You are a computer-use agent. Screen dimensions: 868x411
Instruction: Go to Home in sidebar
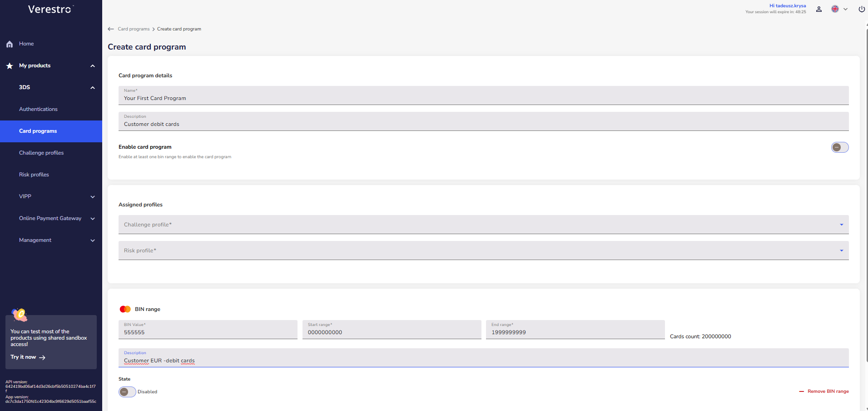point(26,44)
